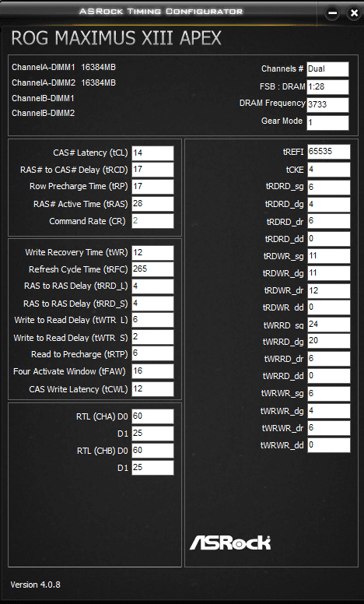Click the Command Rate (CR) field
364x604 pixels.
(x=152, y=221)
